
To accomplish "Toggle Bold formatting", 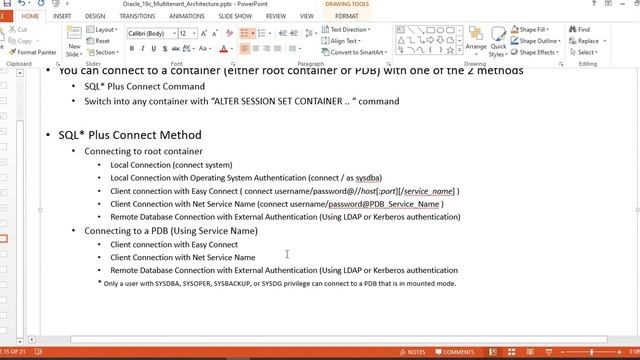I will click(131, 49).
